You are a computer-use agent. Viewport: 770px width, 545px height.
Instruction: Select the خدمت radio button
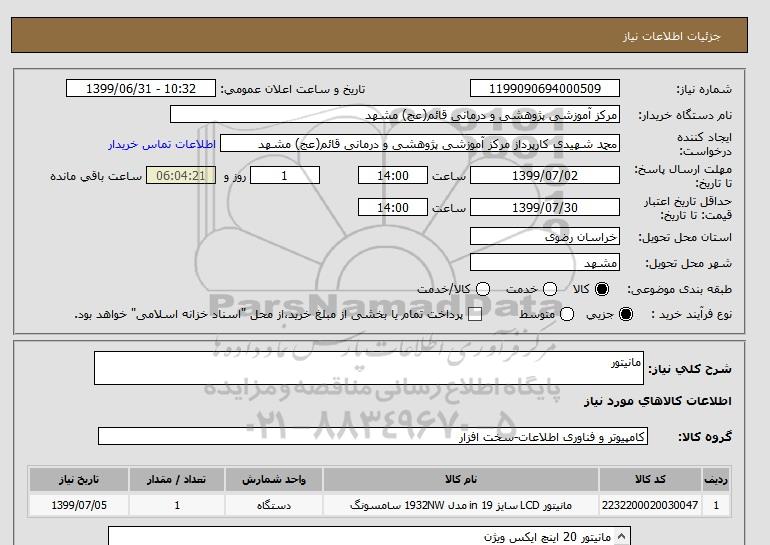[x=550, y=289]
